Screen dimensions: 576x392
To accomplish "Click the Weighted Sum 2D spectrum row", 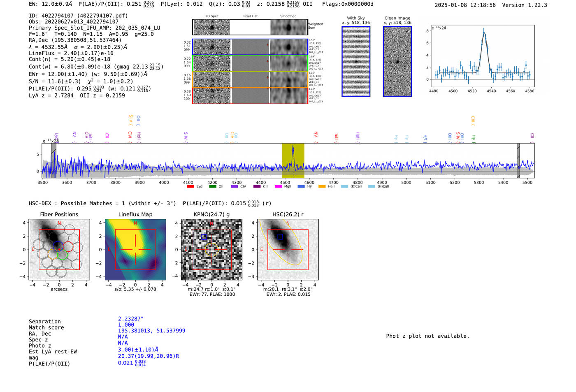I will pos(250,27).
